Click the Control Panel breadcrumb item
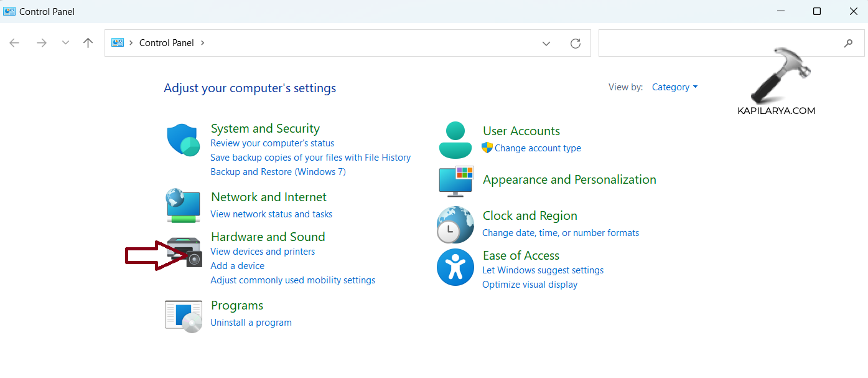This screenshot has height=378, width=868. [166, 43]
